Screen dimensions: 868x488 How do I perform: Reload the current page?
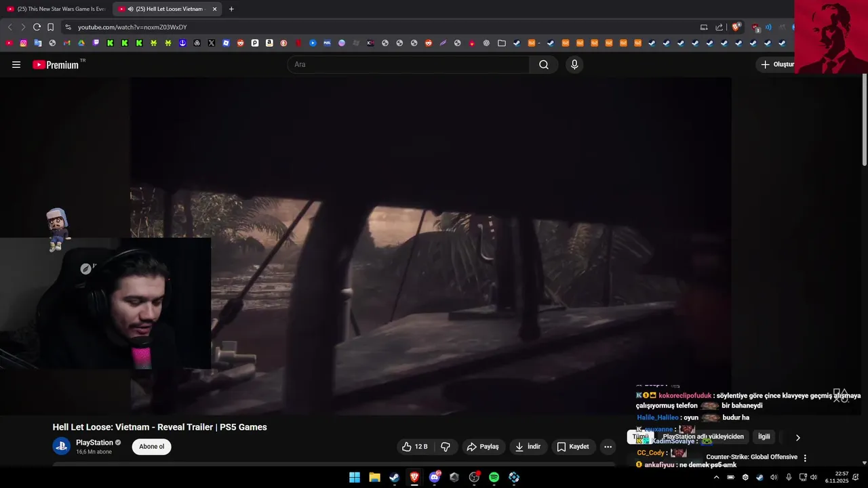(37, 27)
